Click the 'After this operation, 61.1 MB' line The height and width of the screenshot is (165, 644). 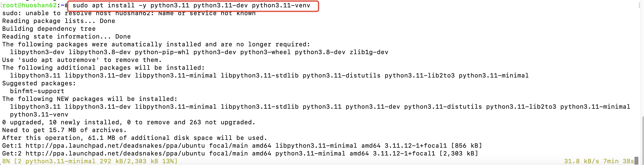click(134, 138)
